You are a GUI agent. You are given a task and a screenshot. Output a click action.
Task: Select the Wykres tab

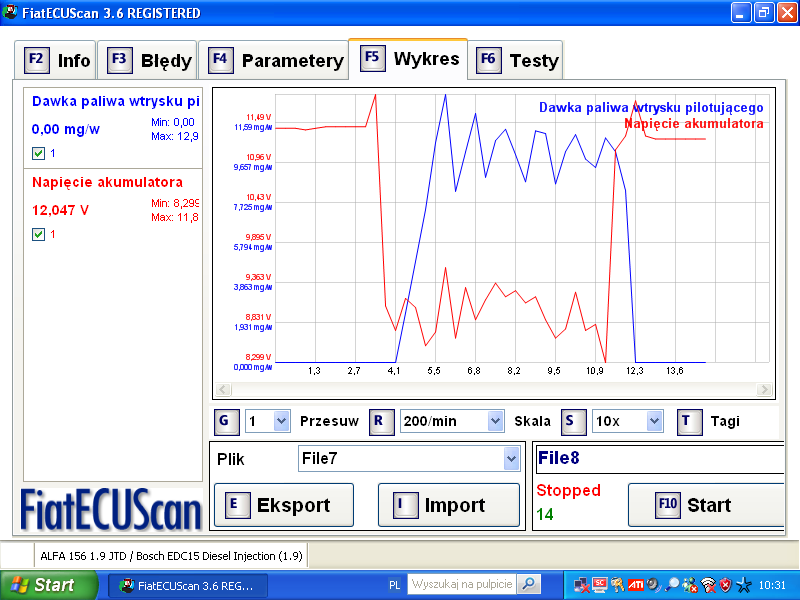coord(408,59)
